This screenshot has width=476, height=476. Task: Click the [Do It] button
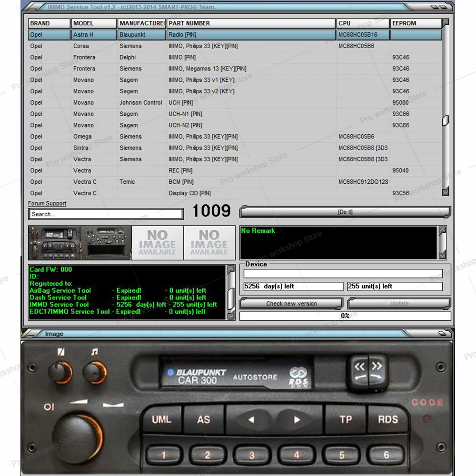tap(345, 211)
